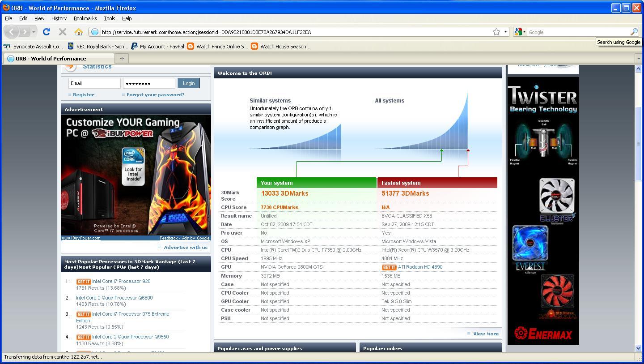The image size is (644, 364).
Task: Open RBC Royal Bank bookmark
Action: (98, 46)
